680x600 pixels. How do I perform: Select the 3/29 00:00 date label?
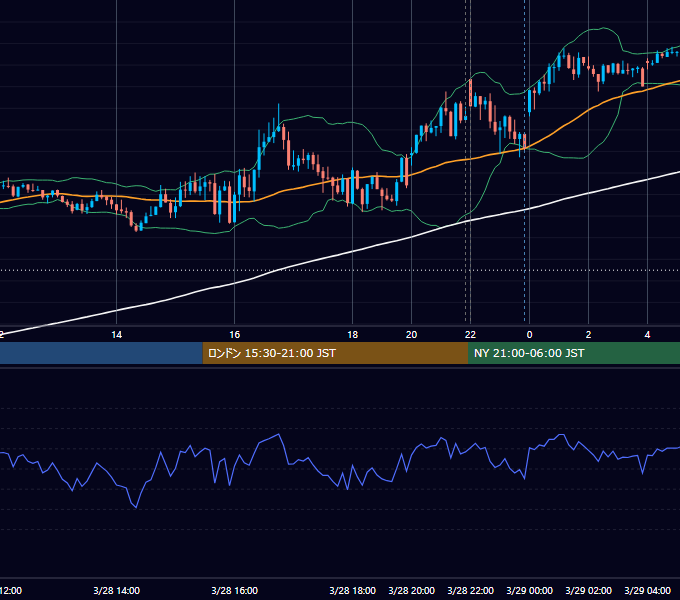[530, 590]
